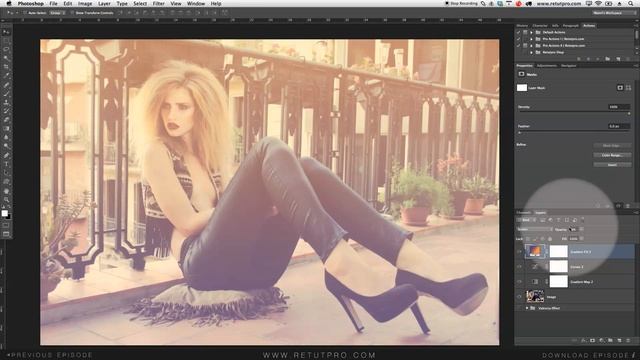Open the layer blend mode dropdown
Image resolution: width=640 pixels, height=360 pixels.
tap(535, 229)
